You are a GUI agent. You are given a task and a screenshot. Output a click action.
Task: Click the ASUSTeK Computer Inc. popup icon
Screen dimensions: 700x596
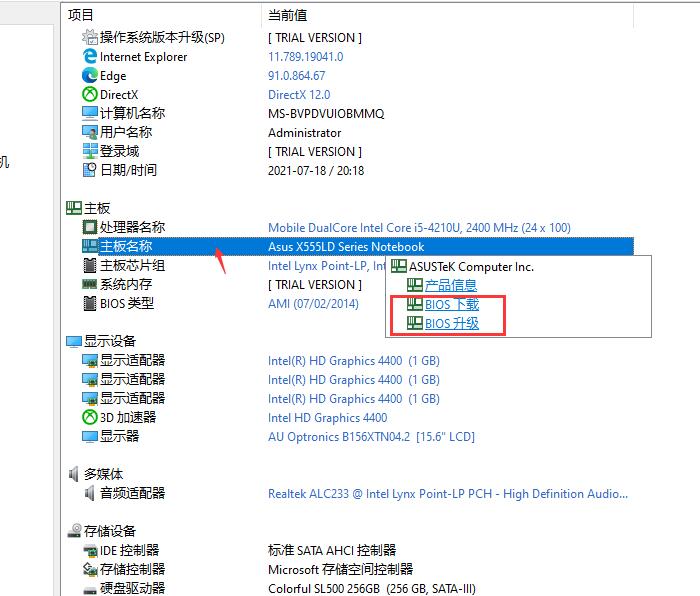tap(399, 266)
